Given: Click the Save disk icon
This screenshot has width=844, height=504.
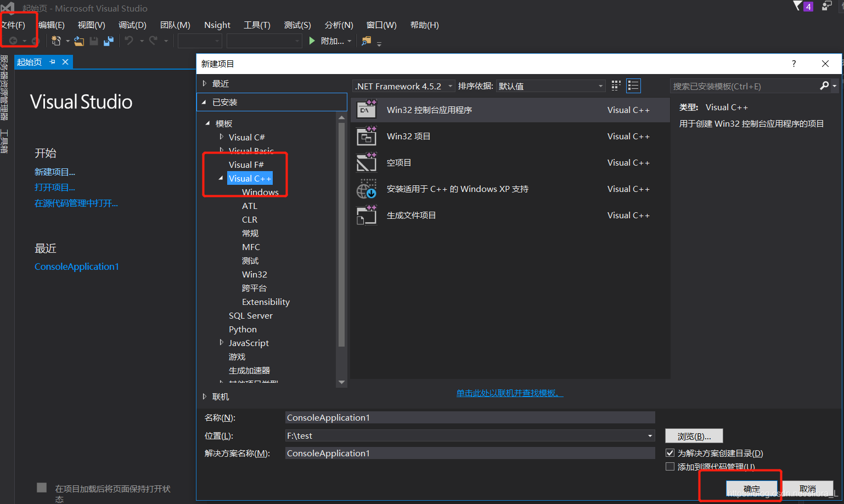Looking at the screenshot, I should (x=94, y=41).
